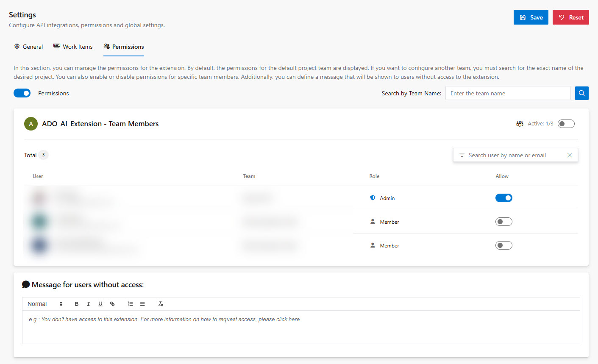Viewport: 598px width, 364px height.
Task: Disable the global Permissions toggle
Action: 22,93
